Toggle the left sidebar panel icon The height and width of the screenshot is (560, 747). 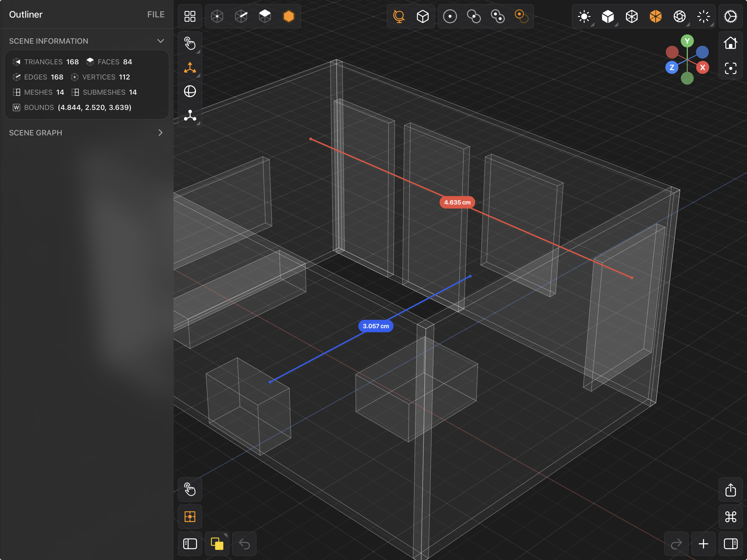pyautogui.click(x=190, y=544)
